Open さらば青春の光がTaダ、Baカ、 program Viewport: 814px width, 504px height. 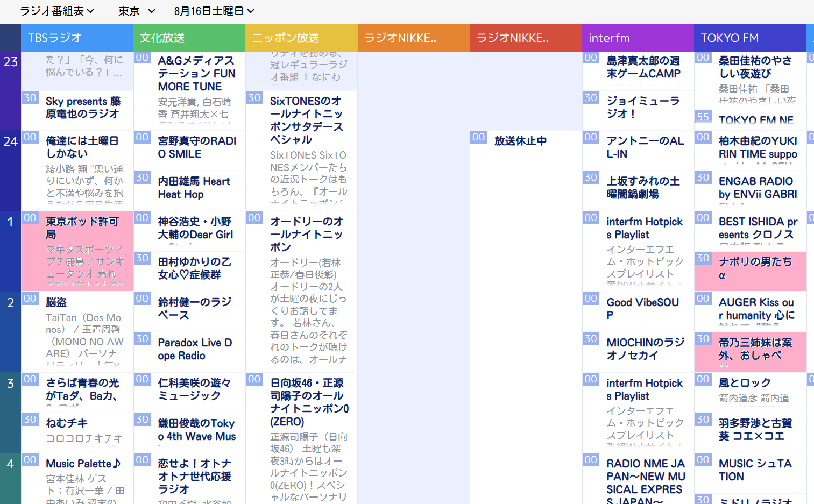[77, 393]
